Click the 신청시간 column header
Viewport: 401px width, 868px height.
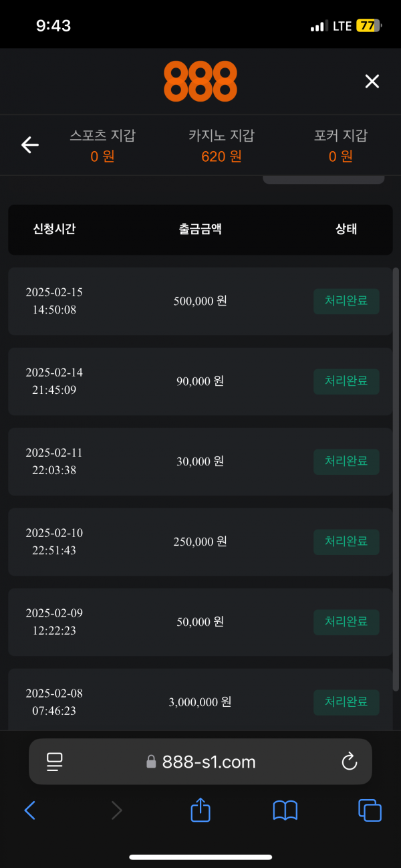tap(54, 229)
